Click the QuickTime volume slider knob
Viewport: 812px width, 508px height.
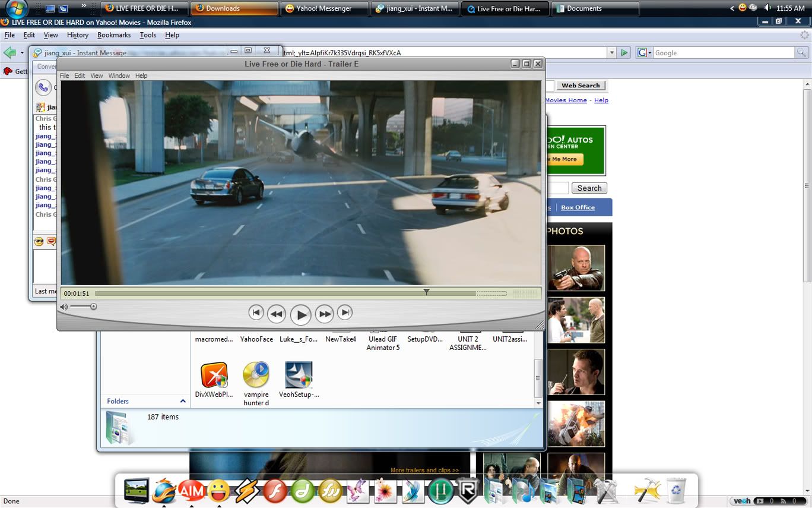93,307
